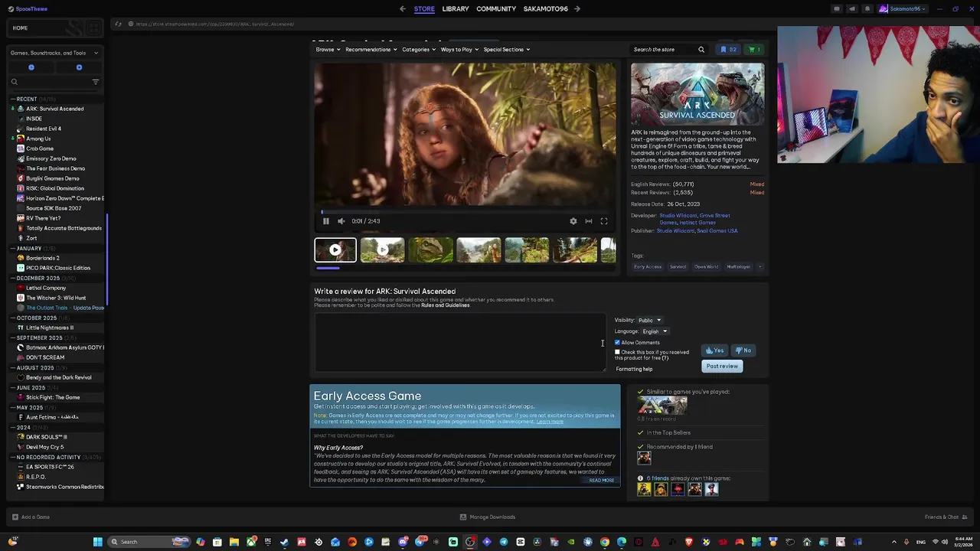Seek on the trailer progress bar
The width and height of the screenshot is (980, 551).
[465, 211]
